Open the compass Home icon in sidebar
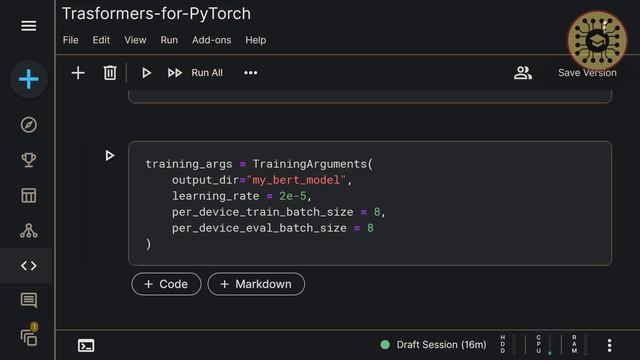The image size is (640, 360). [29, 125]
